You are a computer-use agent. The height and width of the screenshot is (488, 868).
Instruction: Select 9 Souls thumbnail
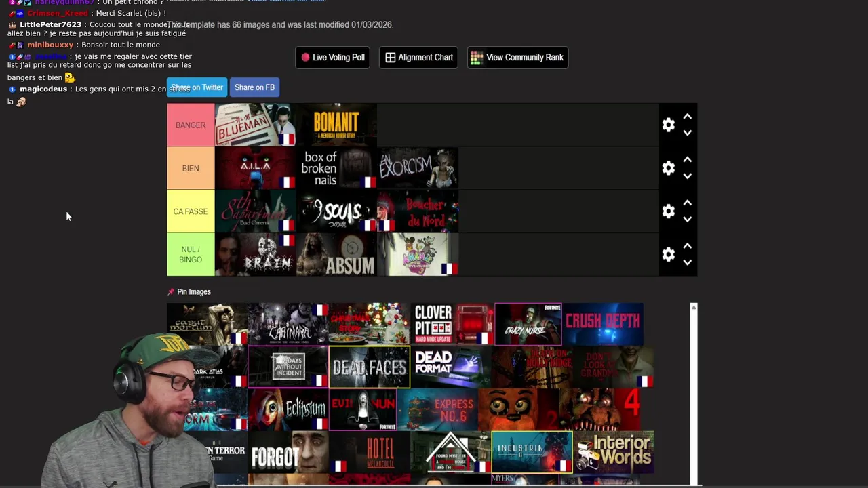coord(336,211)
